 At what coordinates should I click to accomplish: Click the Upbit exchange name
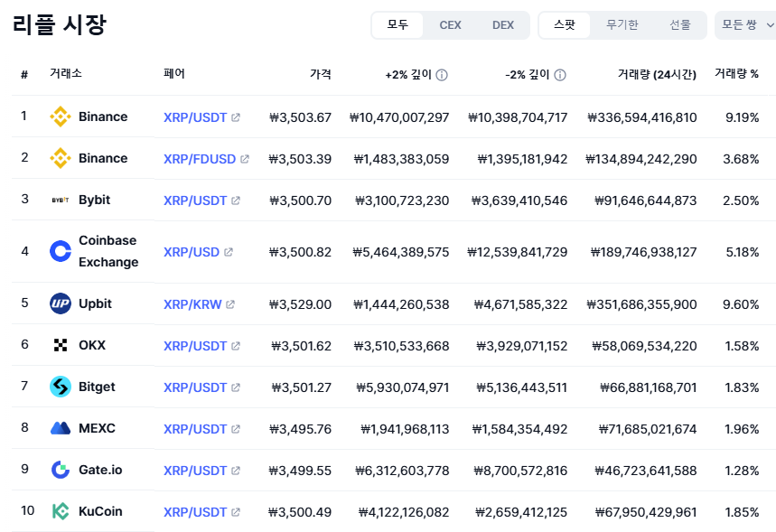click(95, 303)
